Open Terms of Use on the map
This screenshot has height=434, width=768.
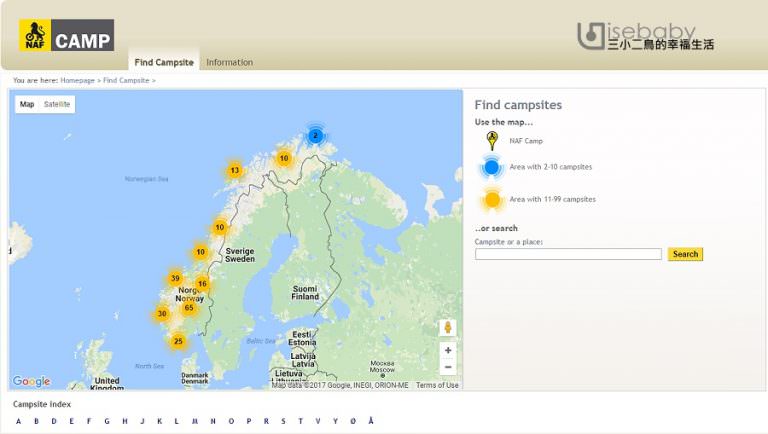pyautogui.click(x=437, y=385)
